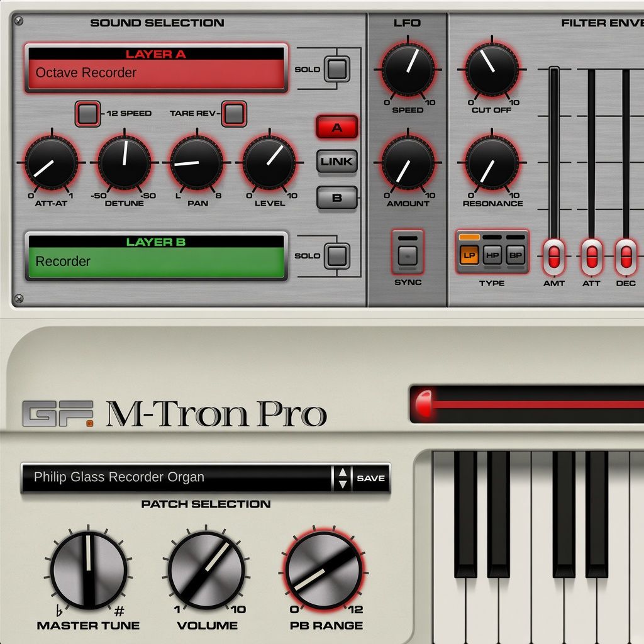Click the filter envelope ATT slider handle

[x=591, y=257]
